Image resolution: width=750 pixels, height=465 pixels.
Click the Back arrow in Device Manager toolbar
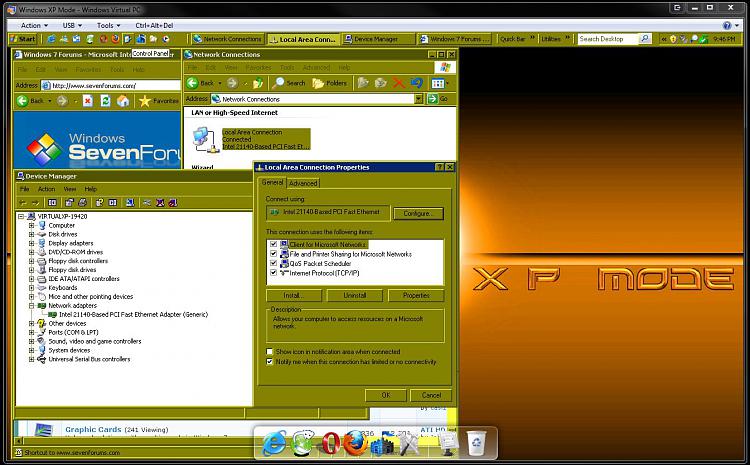pyautogui.click(x=22, y=203)
